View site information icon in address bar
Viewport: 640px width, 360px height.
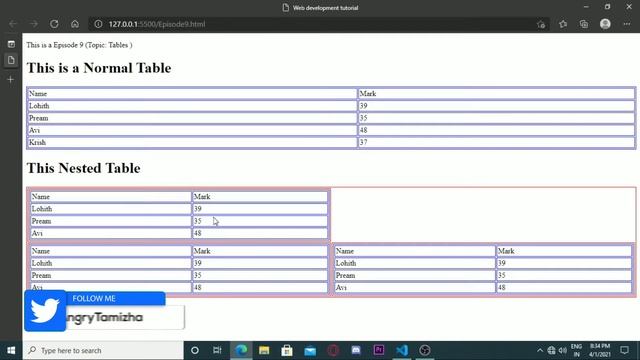pyautogui.click(x=98, y=24)
